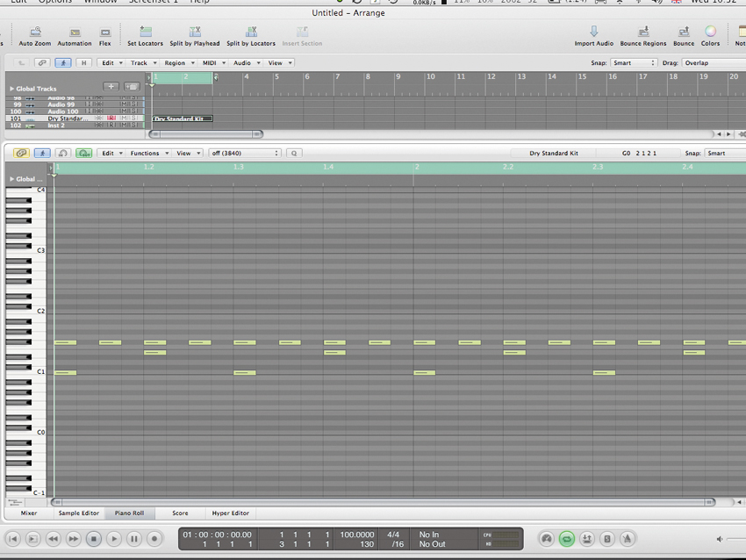Screen dimensions: 746x560
Task: Open Piano Roll Functions menu
Action: click(149, 154)
